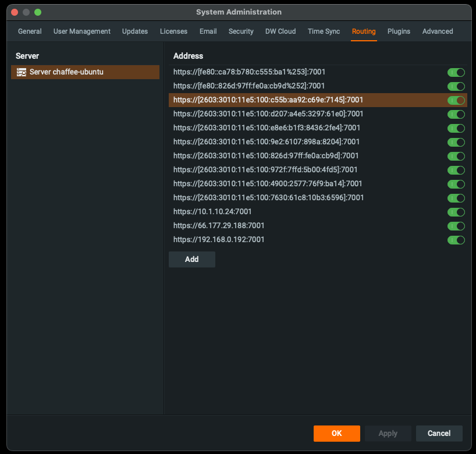Close the System Administration window

[15, 12]
